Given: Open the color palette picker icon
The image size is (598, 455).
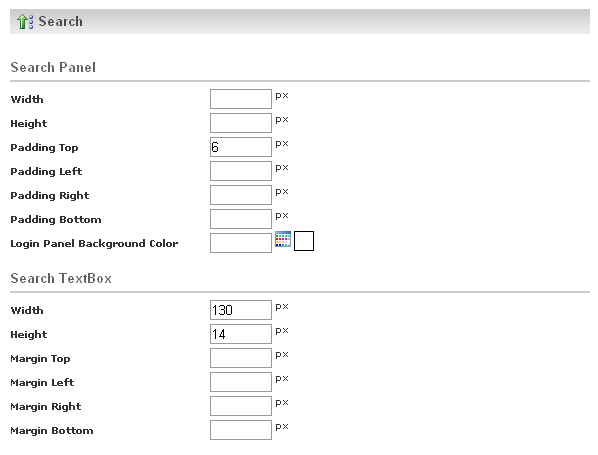Looking at the screenshot, I should (283, 240).
